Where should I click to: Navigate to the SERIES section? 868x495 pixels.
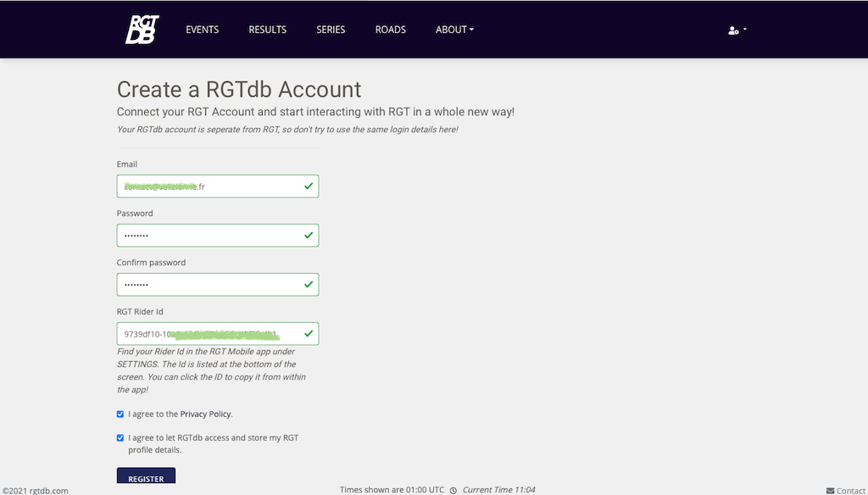tap(331, 30)
